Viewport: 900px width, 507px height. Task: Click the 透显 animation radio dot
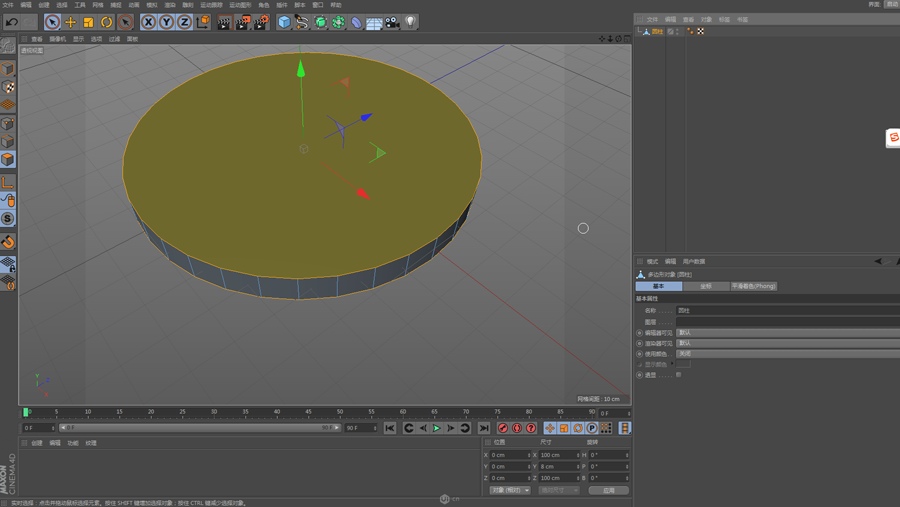639,375
